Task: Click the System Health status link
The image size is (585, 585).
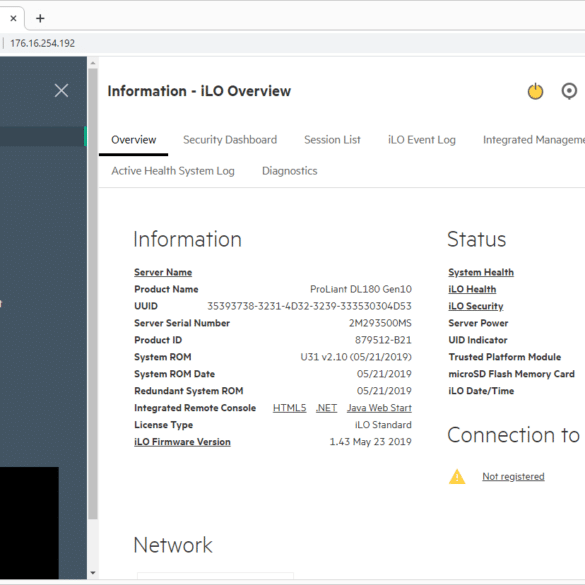Action: (481, 272)
